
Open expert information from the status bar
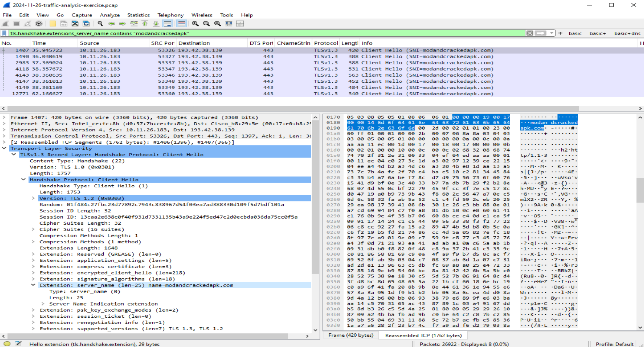(x=8, y=344)
